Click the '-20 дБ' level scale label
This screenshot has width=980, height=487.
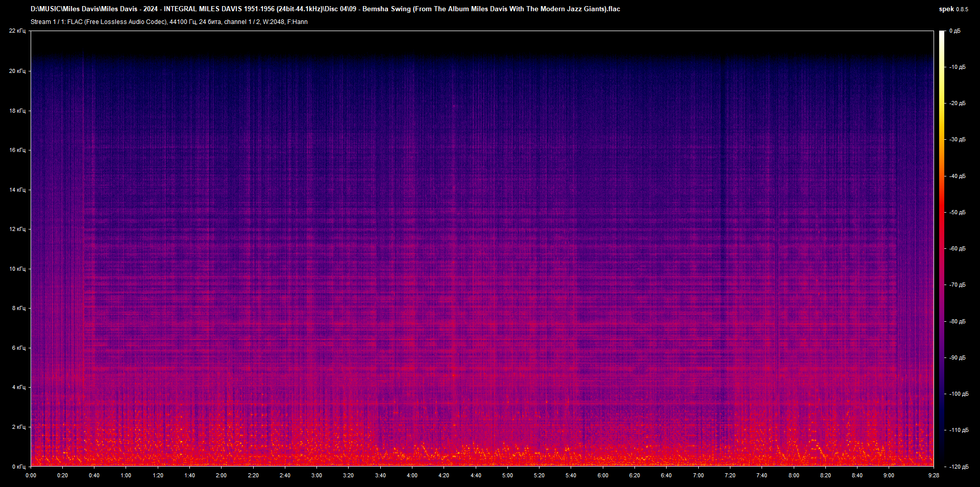[x=957, y=104]
